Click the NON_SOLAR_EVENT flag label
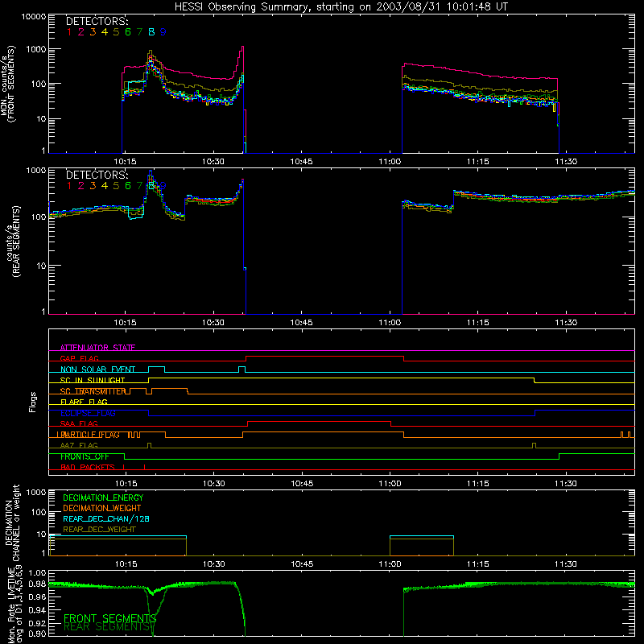 97,369
